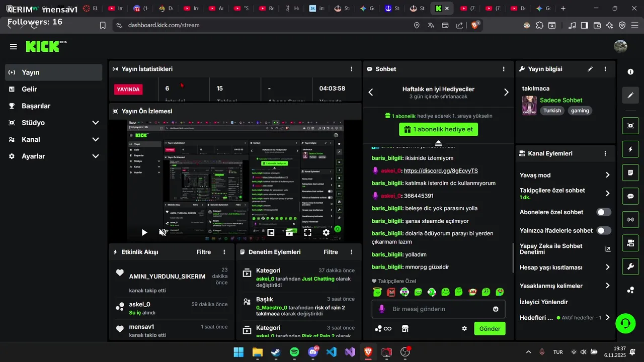This screenshot has width=644, height=362.
Task: Open Takipçilere özel sohbet options
Action: 565,194
